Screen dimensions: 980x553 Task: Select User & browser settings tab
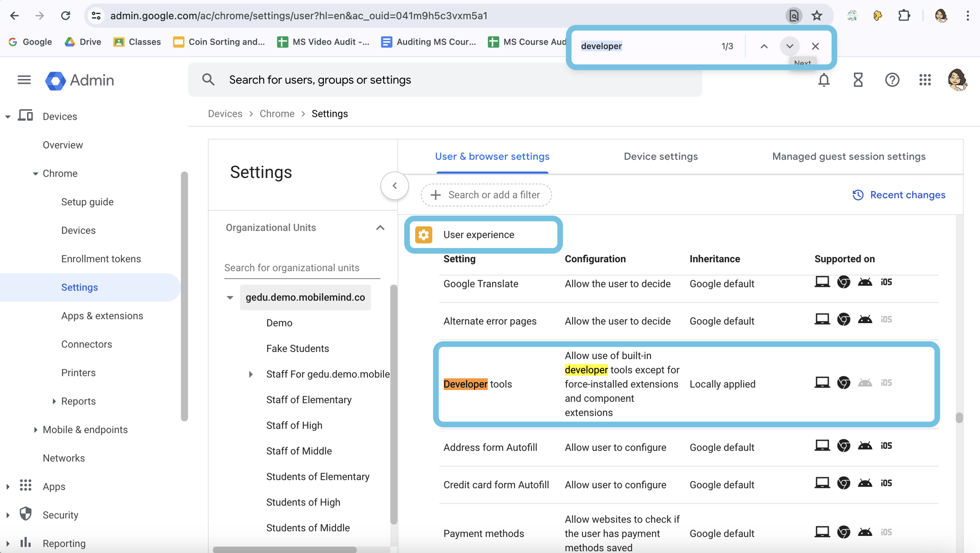tap(492, 157)
